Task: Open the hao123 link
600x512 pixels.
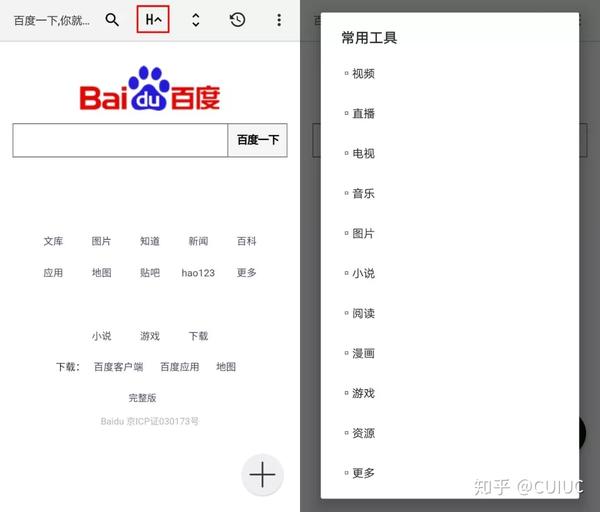Action: coord(198,273)
